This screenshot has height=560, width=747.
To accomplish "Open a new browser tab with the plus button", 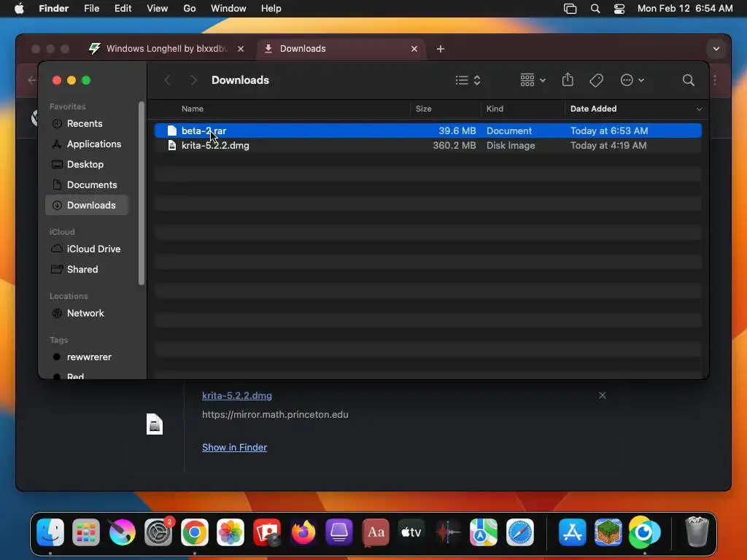I will [440, 49].
